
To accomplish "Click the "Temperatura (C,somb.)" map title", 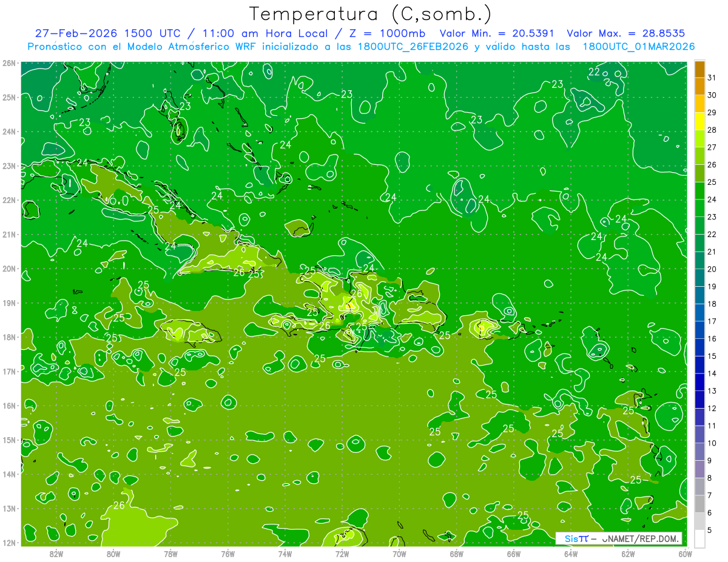I will click(x=371, y=14).
